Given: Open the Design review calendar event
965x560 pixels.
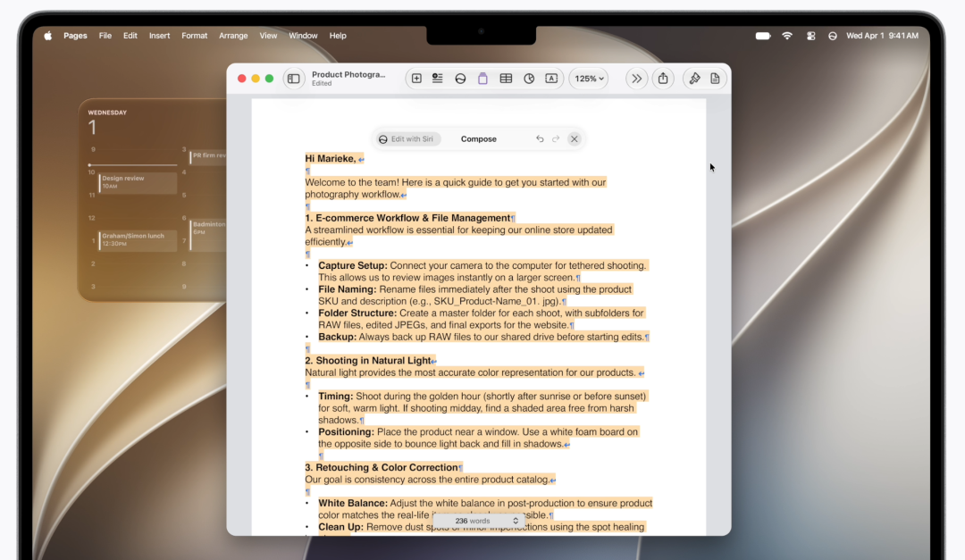Looking at the screenshot, I should click(138, 182).
